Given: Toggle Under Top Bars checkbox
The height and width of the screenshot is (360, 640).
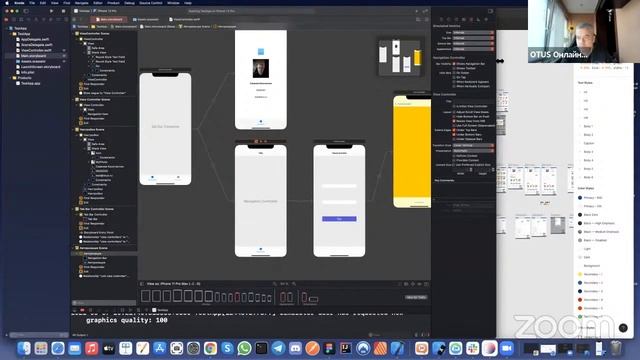Looking at the screenshot, I should coord(454,130).
